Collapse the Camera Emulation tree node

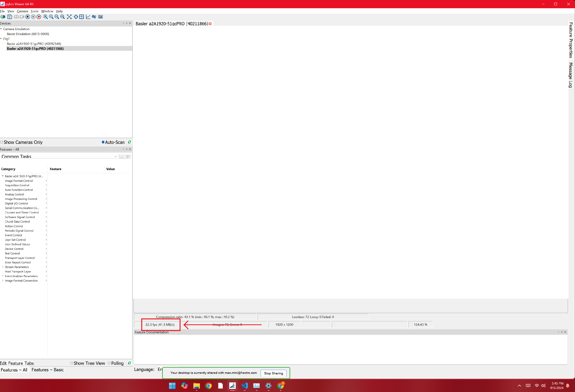point(1,29)
